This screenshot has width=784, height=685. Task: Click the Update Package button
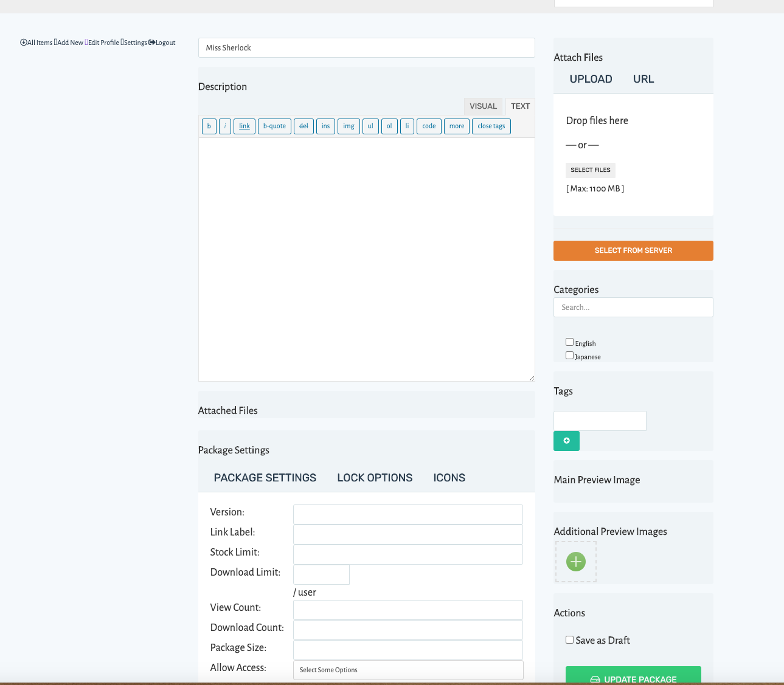pos(633,676)
